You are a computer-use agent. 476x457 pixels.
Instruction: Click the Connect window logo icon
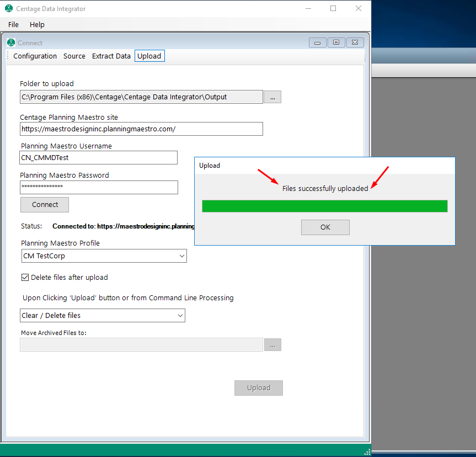11,42
